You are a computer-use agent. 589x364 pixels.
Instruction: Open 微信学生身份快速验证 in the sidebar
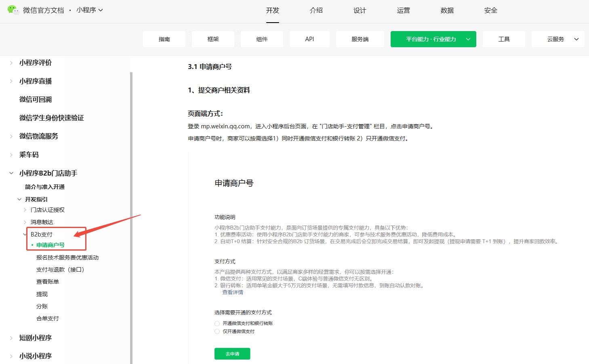52,118
